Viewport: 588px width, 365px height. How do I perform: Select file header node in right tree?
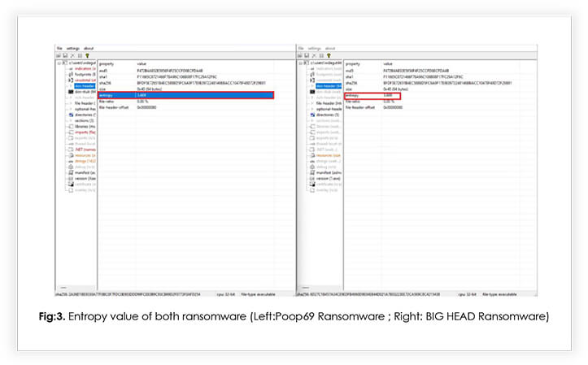click(329, 103)
